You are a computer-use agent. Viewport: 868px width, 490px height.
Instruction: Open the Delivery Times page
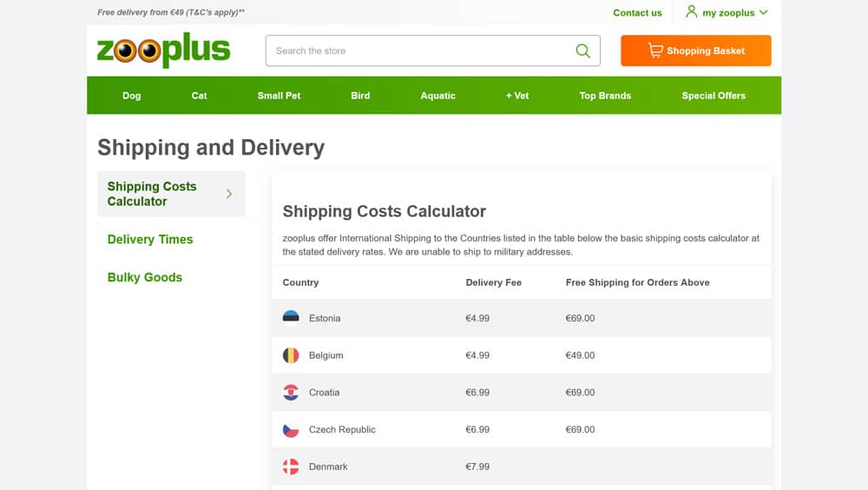coord(150,240)
